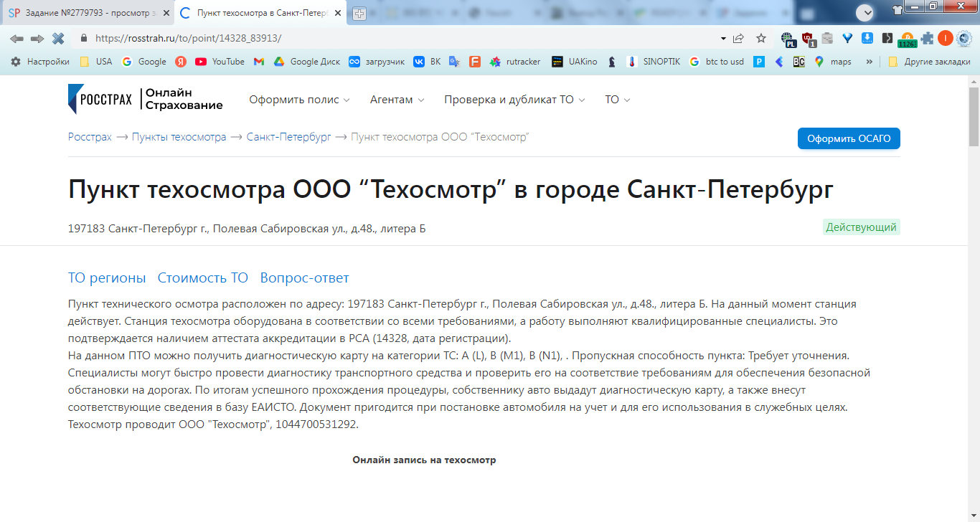Close the Задание №2779793 tab
Image resolution: width=980 pixels, height=522 pixels.
pyautogui.click(x=166, y=14)
